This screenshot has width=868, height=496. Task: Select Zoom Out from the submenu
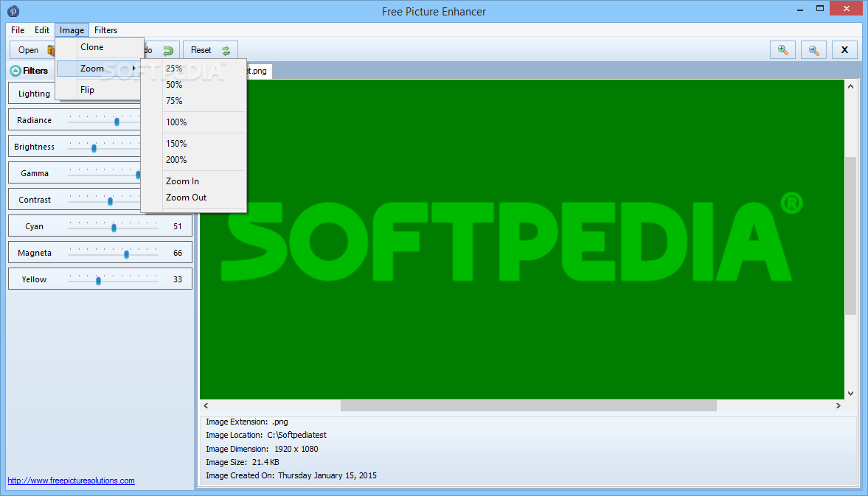pos(193,198)
